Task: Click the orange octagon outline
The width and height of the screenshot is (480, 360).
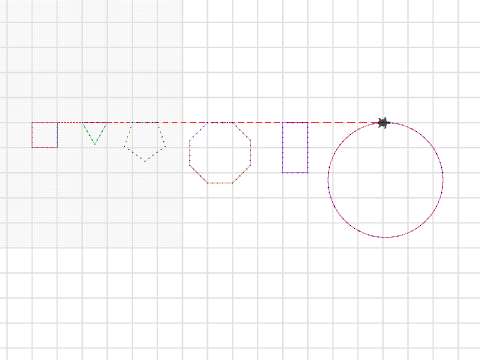Action: click(x=220, y=153)
